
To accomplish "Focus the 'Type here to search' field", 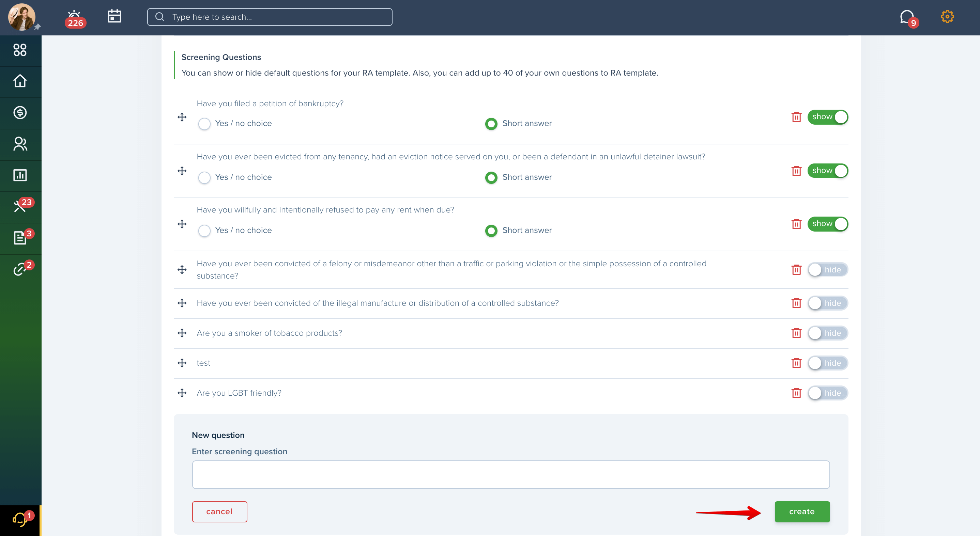I will pos(270,17).
